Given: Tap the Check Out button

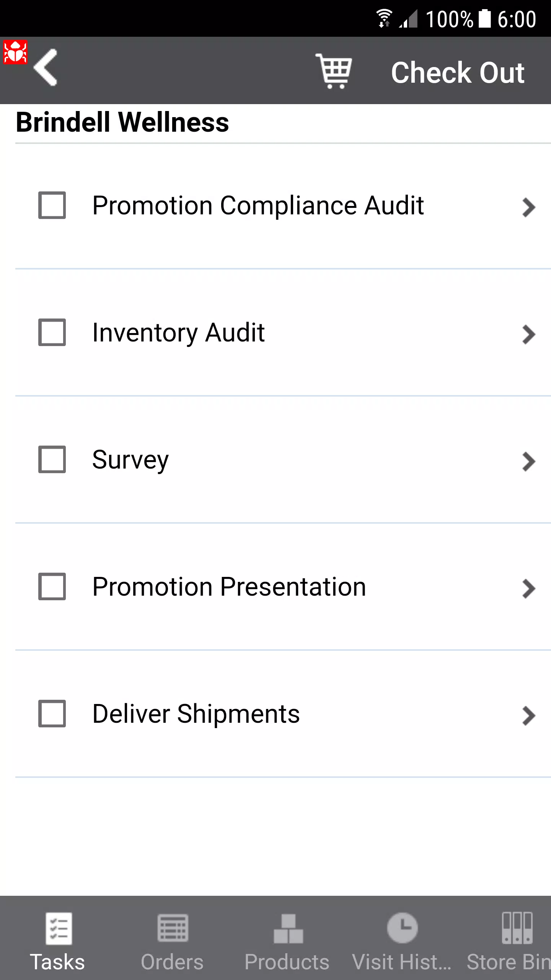Looking at the screenshot, I should [x=458, y=72].
